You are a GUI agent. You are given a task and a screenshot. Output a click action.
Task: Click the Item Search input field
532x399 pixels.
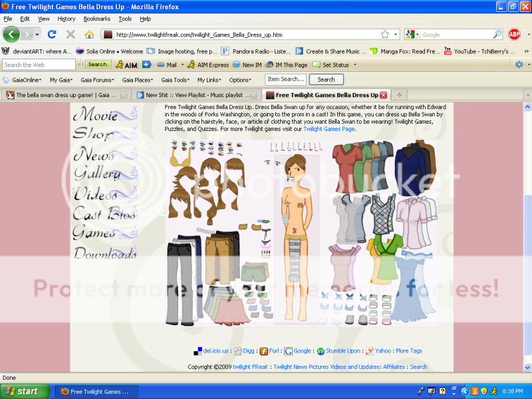286,79
